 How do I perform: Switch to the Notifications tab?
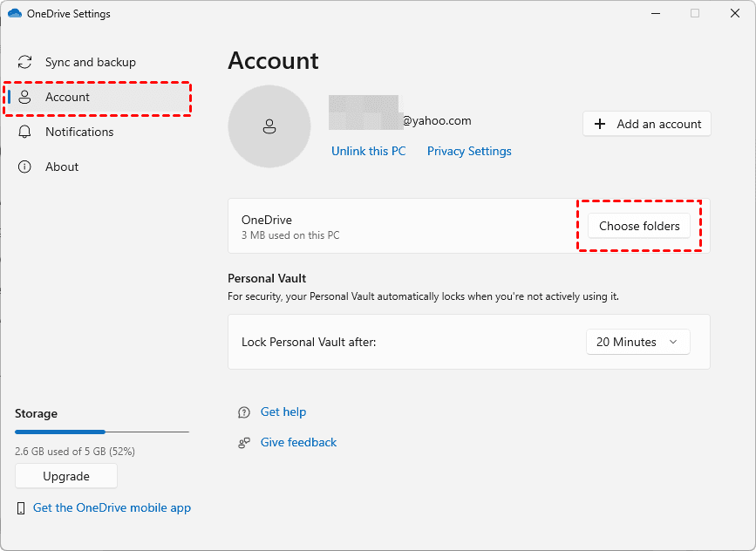tap(79, 133)
